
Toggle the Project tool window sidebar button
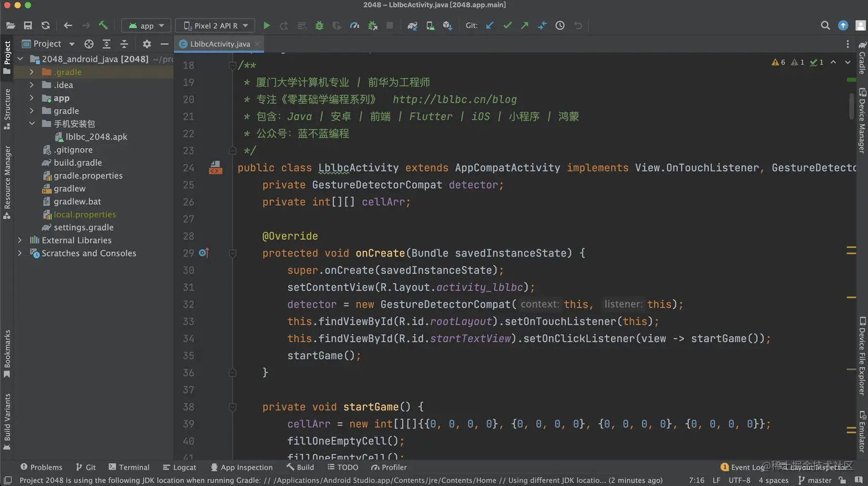[x=7, y=57]
